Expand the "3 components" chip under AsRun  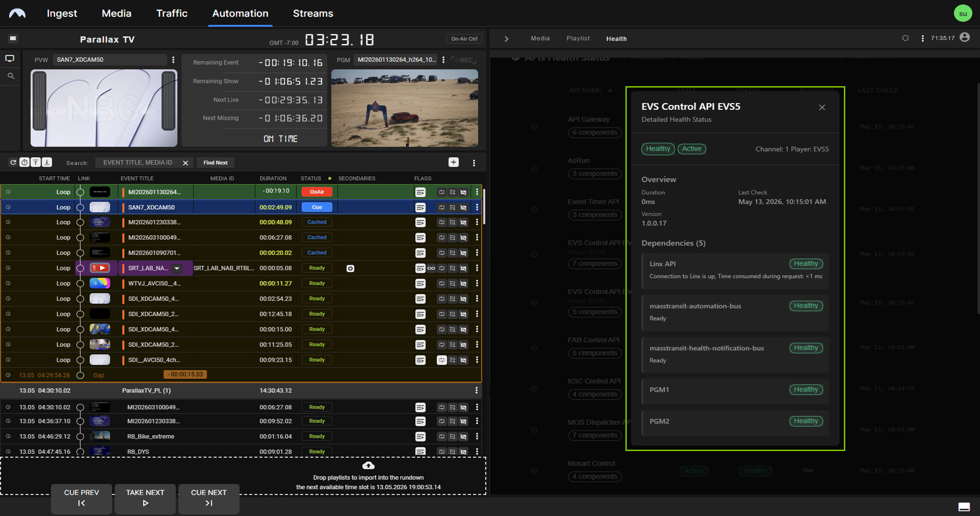coord(595,173)
